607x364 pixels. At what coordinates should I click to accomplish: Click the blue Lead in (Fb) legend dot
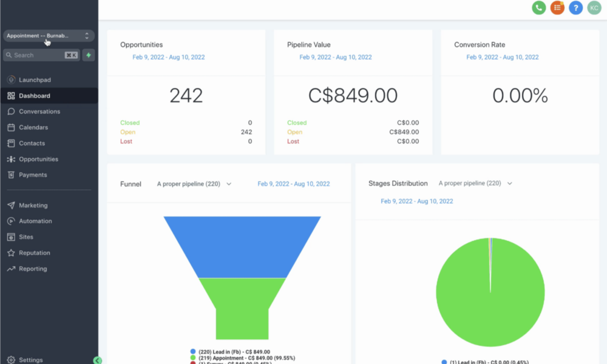point(193,352)
